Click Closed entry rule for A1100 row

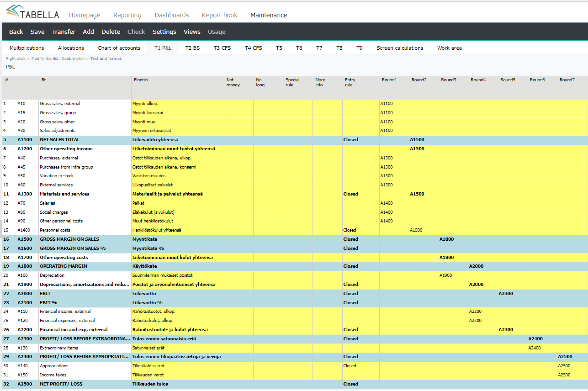(x=350, y=140)
